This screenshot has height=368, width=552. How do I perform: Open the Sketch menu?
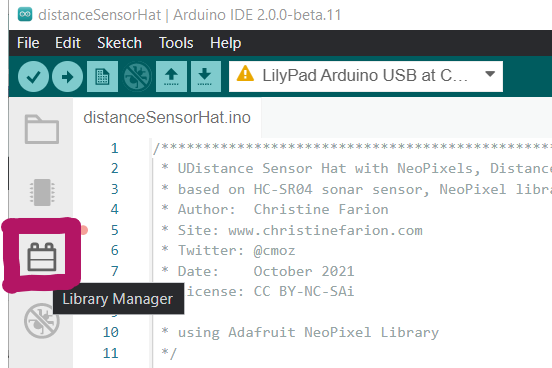pos(119,43)
